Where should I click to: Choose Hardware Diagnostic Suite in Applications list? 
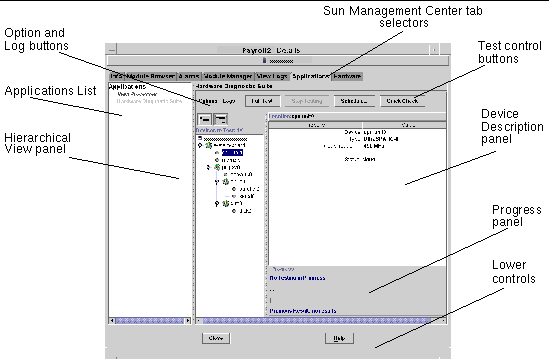(x=150, y=101)
